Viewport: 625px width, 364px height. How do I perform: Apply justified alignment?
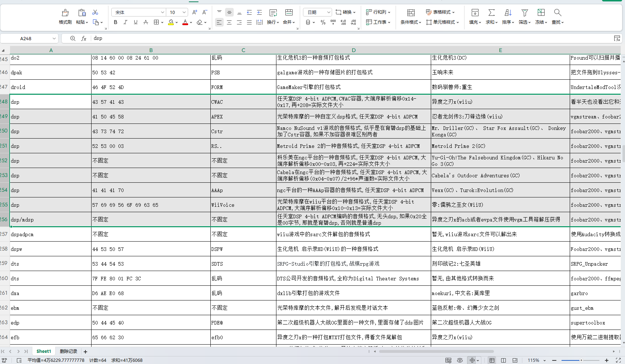(x=249, y=22)
